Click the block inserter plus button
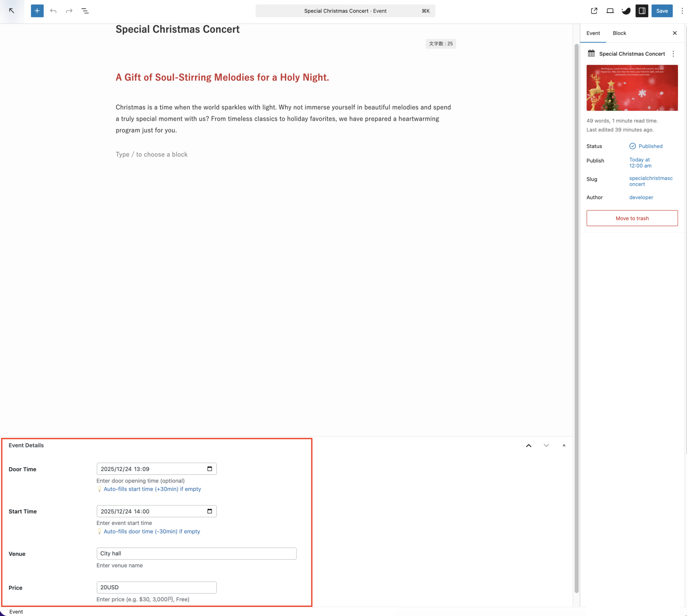 coord(37,11)
